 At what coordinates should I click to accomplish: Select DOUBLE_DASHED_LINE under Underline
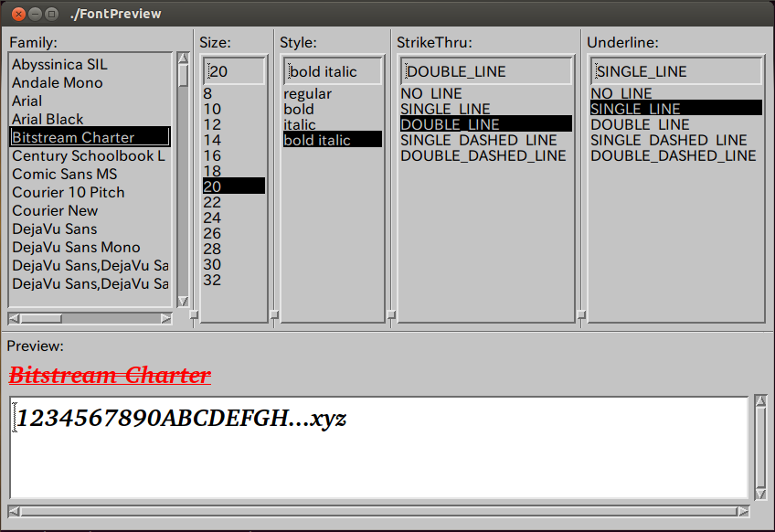tap(676, 155)
